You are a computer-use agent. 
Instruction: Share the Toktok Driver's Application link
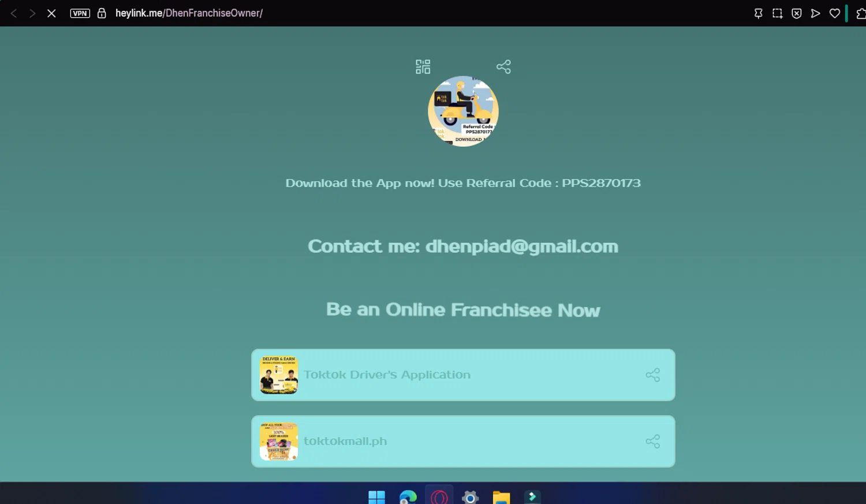(653, 375)
